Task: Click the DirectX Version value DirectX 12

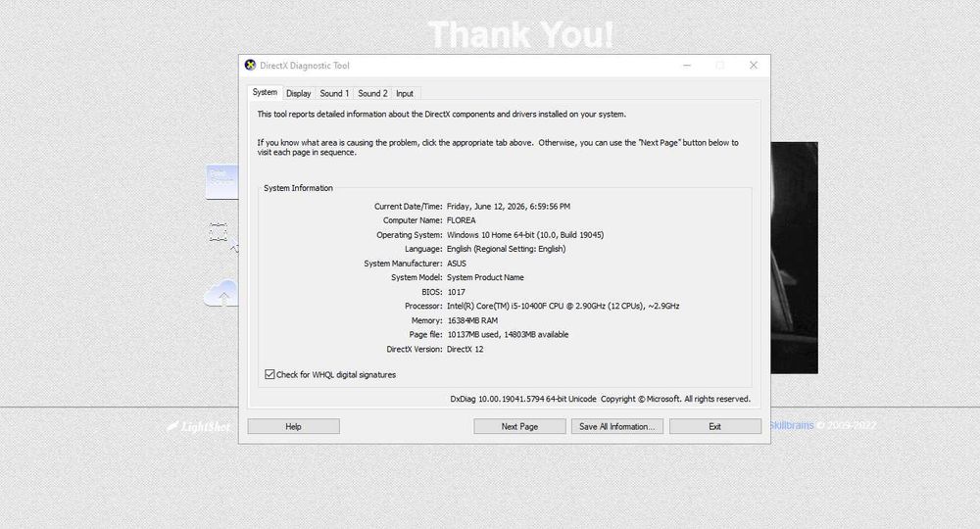Action: pos(465,349)
